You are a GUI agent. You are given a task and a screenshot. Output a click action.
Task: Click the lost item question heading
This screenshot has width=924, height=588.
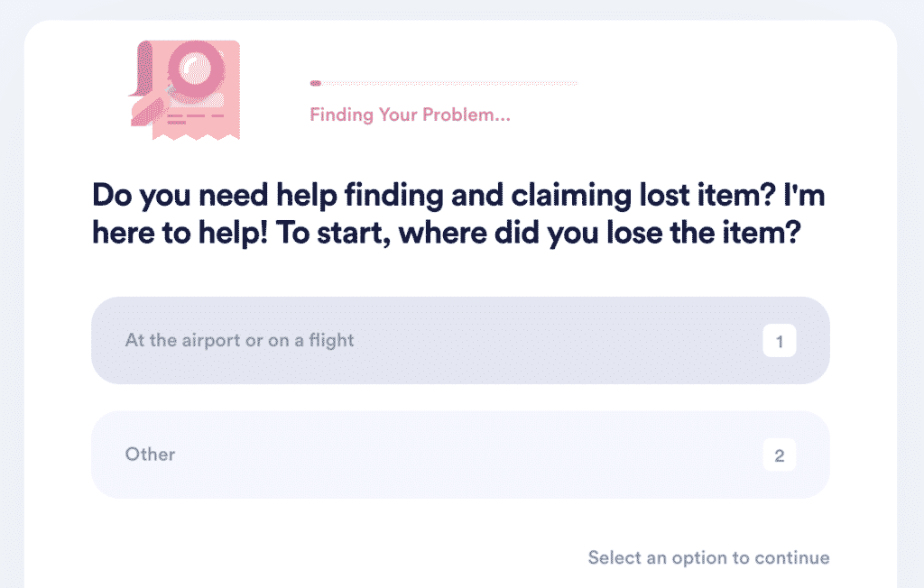457,214
